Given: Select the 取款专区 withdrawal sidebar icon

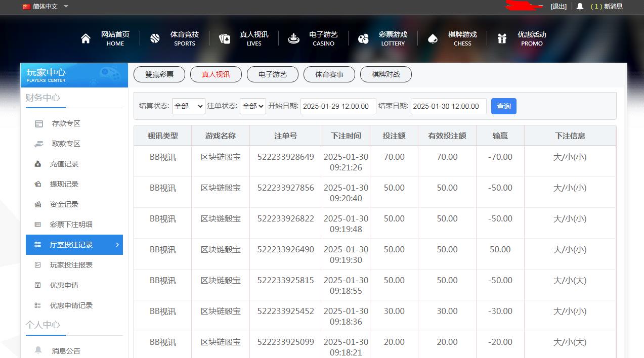Looking at the screenshot, I should pos(39,144).
